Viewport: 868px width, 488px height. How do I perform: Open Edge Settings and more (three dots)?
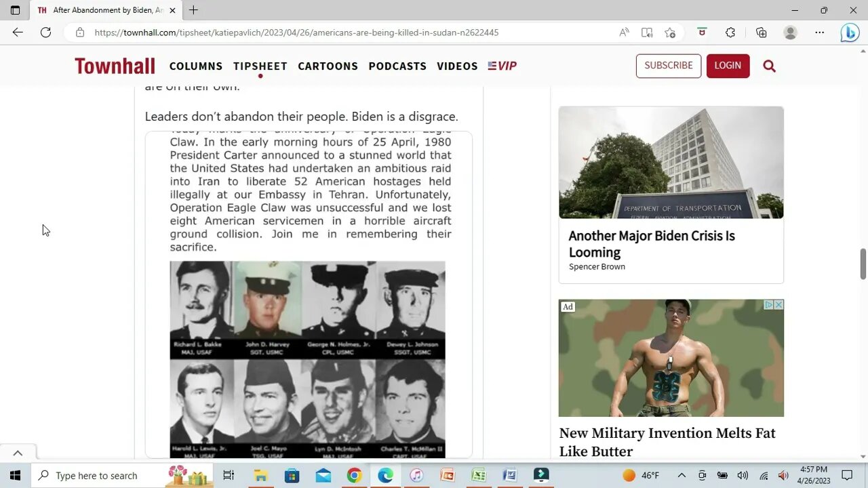pyautogui.click(x=819, y=32)
